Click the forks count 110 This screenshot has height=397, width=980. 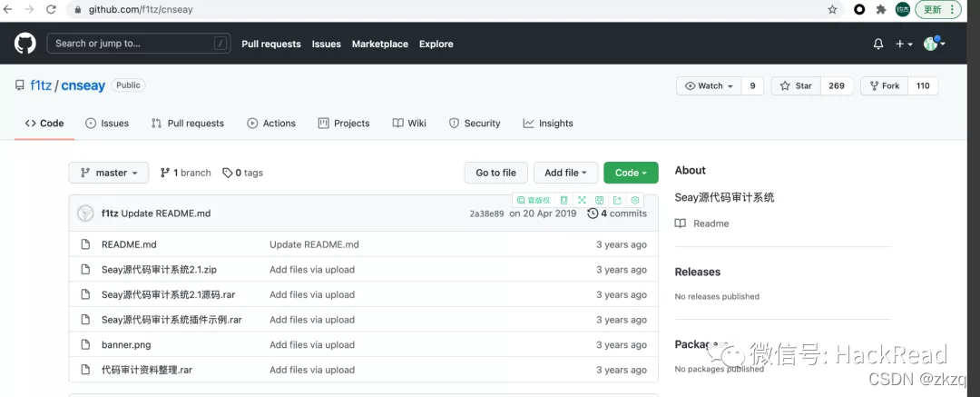(923, 85)
